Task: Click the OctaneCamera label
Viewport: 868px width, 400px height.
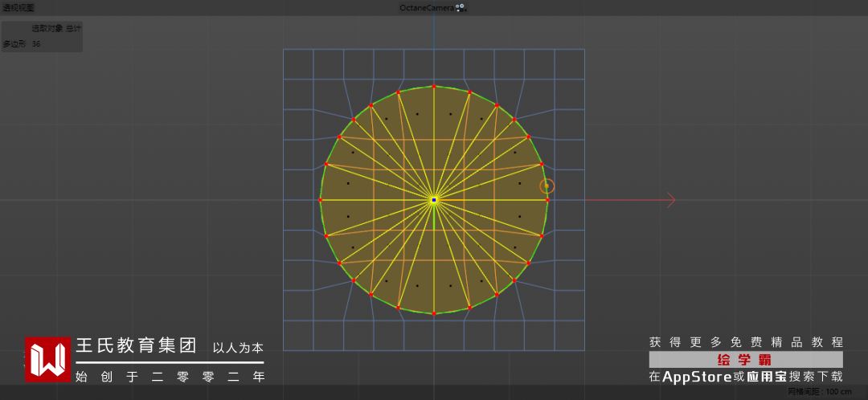Action: tap(428, 8)
